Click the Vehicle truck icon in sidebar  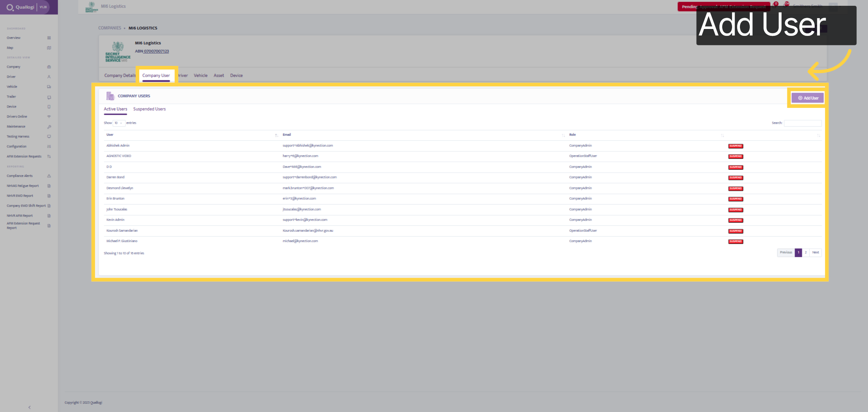point(49,87)
